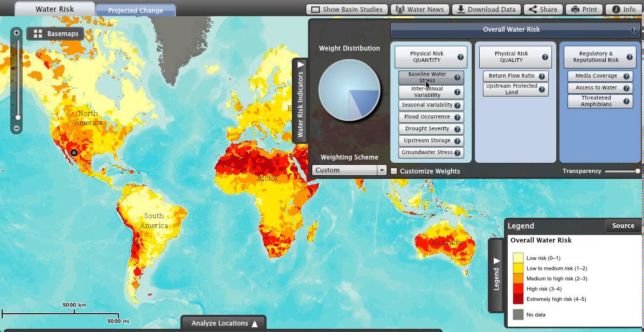Open help for Physical Risk Quantity
Image resolution: width=644 pixels, height=332 pixels.
coord(460,57)
